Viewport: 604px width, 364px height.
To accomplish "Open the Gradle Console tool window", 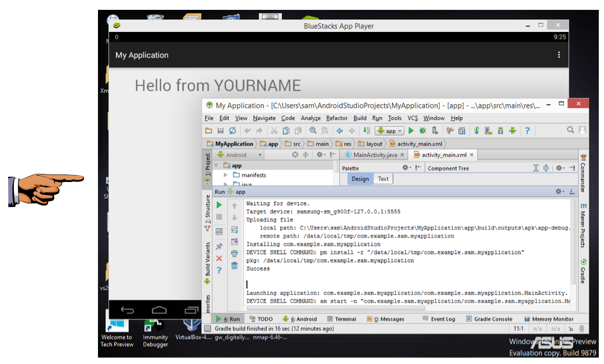I will coord(489,319).
